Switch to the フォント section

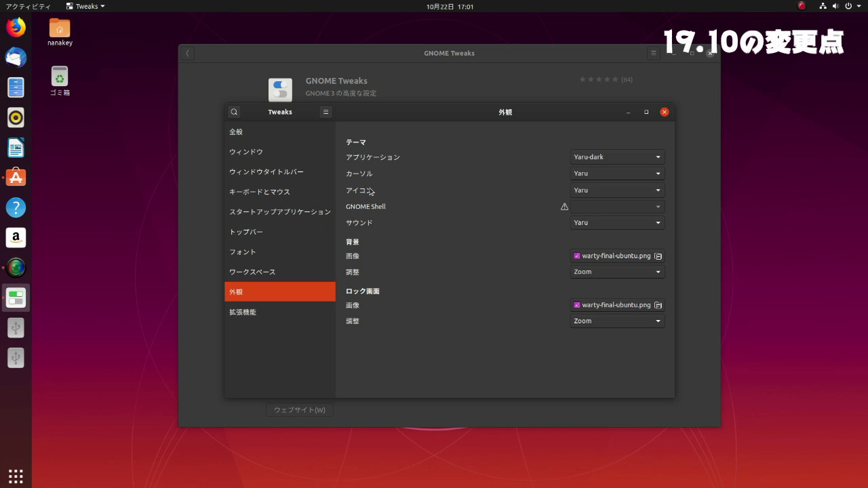click(279, 251)
